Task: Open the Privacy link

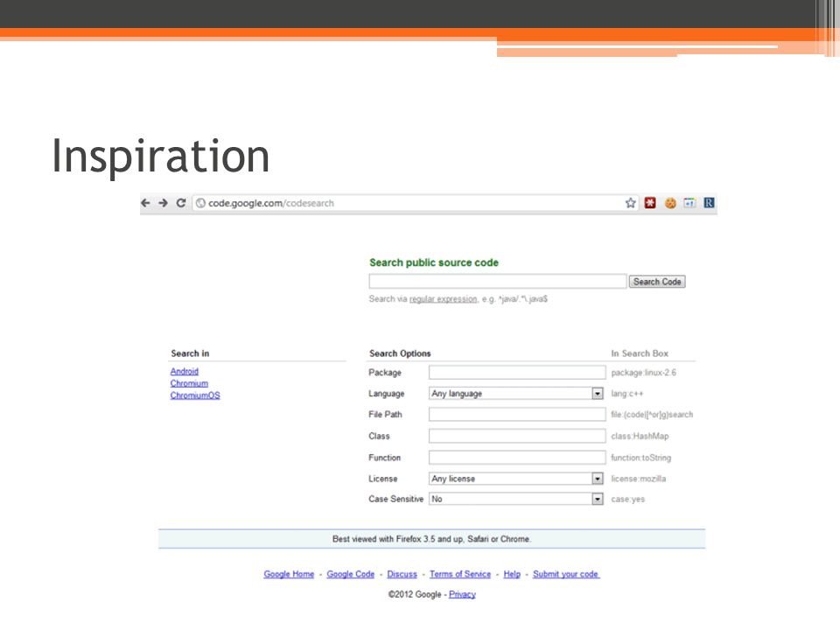Action: pyautogui.click(x=462, y=594)
